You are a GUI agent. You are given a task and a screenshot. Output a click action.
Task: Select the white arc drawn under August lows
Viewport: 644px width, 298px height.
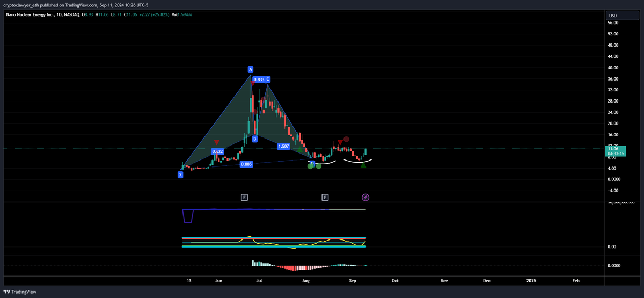(323, 162)
